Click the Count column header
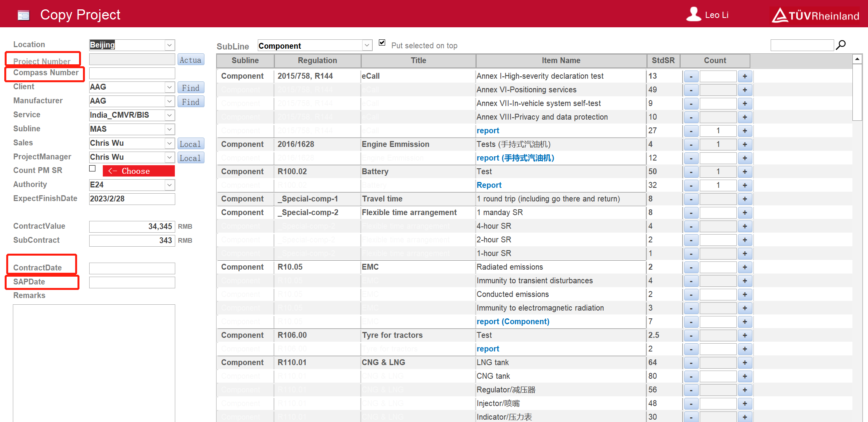This screenshot has width=868, height=422. coord(715,61)
